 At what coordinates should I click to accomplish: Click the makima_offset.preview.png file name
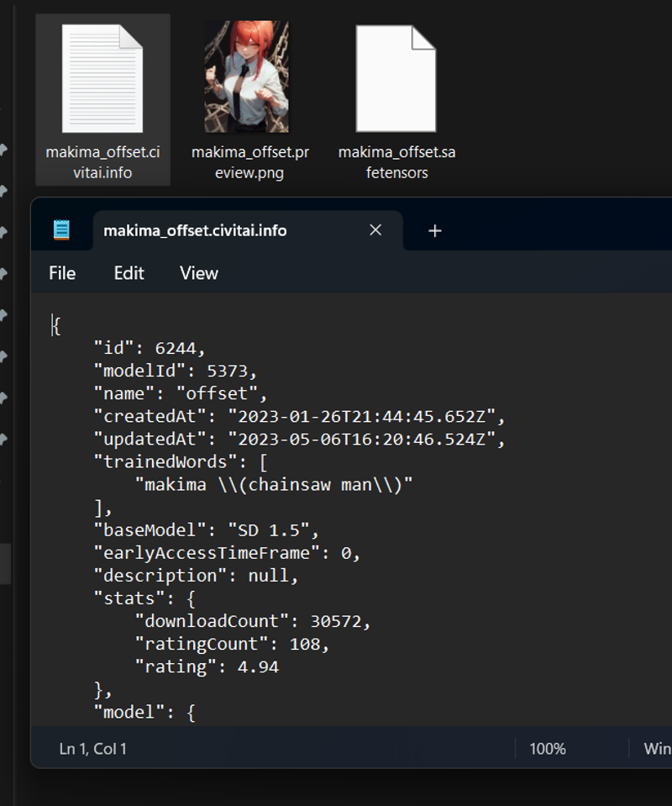249,162
